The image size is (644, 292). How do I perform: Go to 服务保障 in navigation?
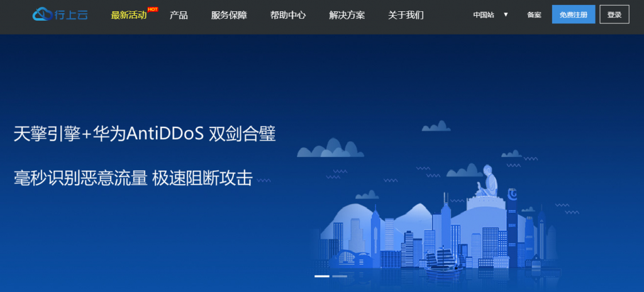pyautogui.click(x=229, y=16)
